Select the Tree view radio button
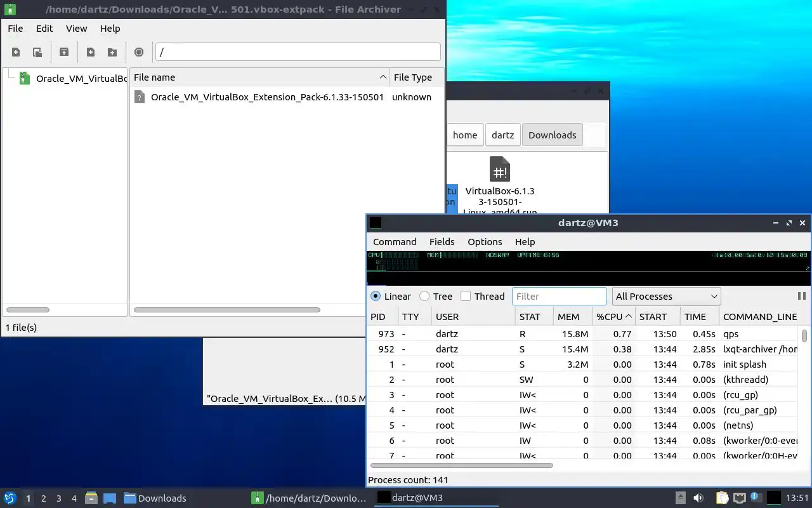The height and width of the screenshot is (508, 812). (424, 296)
